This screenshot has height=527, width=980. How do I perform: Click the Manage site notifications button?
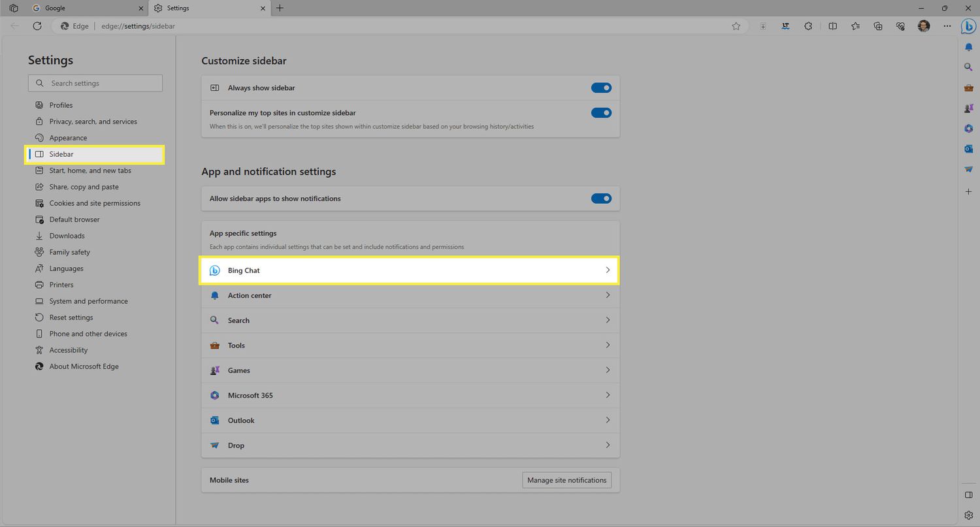(567, 480)
